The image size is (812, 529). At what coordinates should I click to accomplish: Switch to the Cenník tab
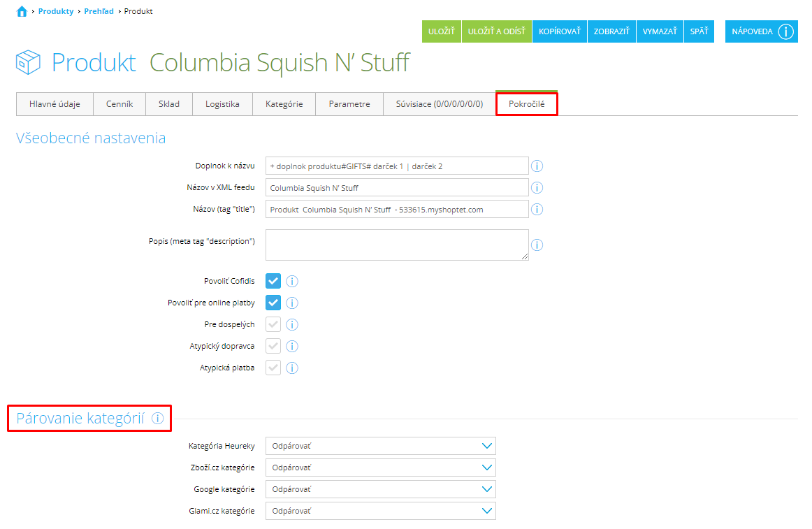pyautogui.click(x=119, y=104)
